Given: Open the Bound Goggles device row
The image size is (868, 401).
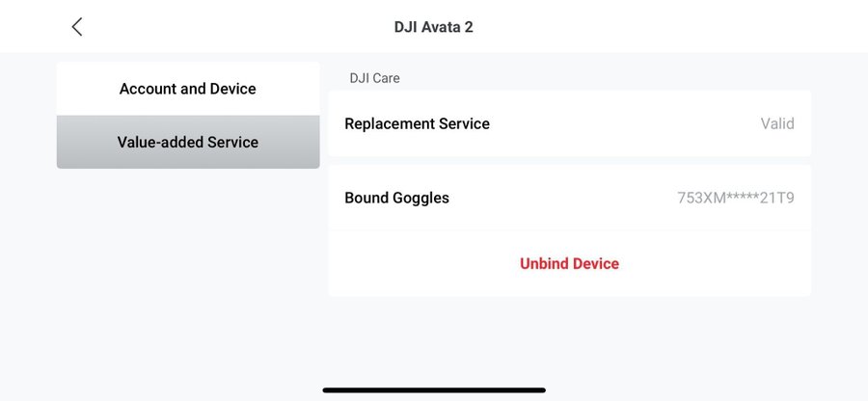Looking at the screenshot, I should [x=569, y=198].
